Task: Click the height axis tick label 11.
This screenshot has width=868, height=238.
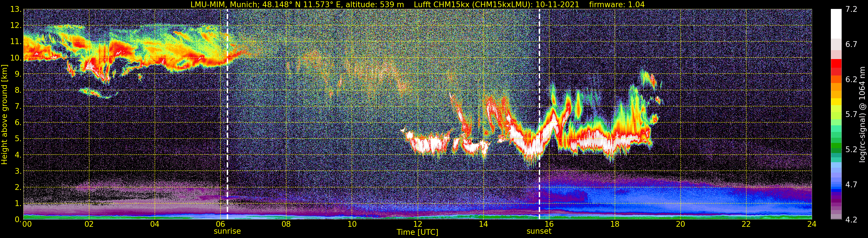Action: pos(16,42)
